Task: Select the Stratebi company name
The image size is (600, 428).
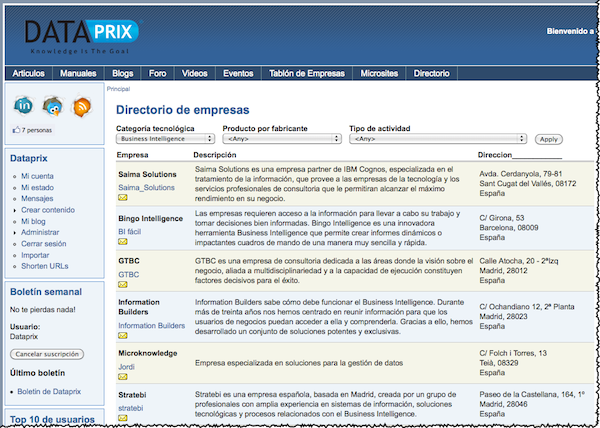Action: click(132, 395)
